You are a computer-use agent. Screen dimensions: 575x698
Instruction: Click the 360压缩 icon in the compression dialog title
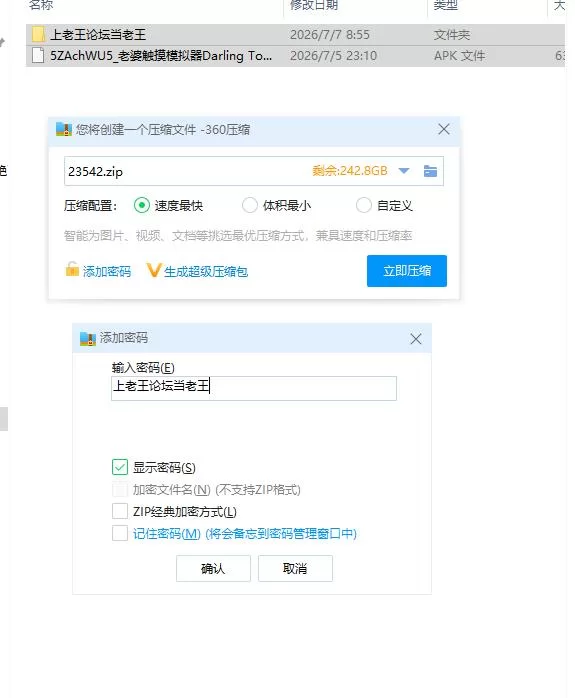tap(64, 130)
